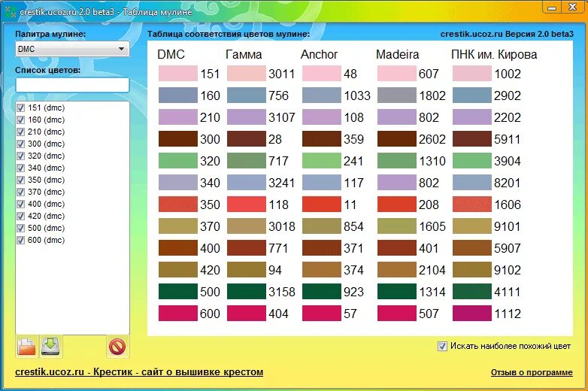Screen dimensions: 588x391
Task: Close the Таблица мулине window
Action: 572,8
